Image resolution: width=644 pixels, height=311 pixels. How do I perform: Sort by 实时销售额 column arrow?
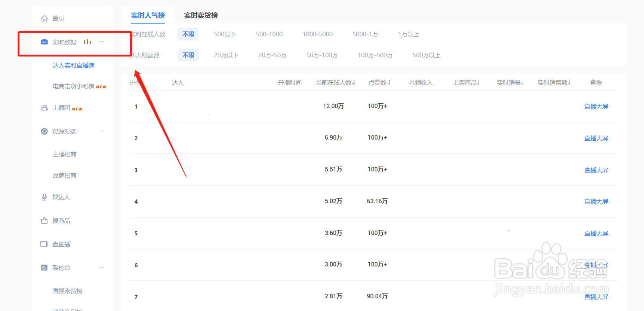[569, 82]
